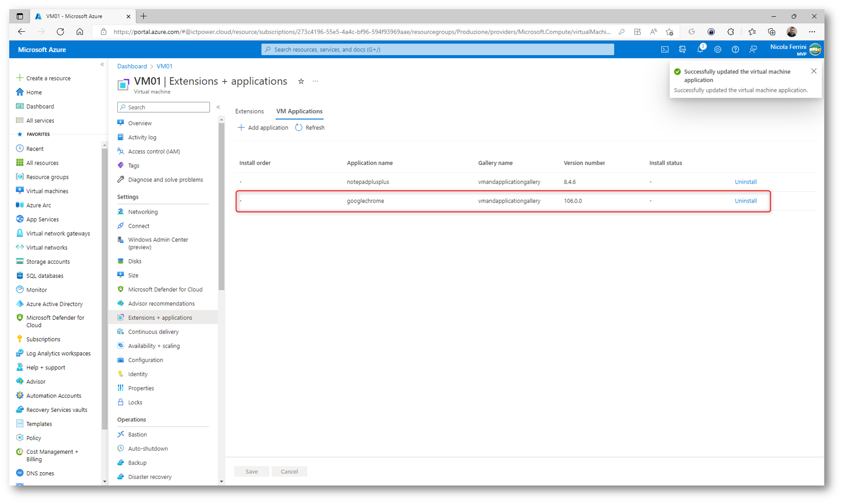The width and height of the screenshot is (843, 504).
Task: Dismiss the success notification toast
Action: 813,71
